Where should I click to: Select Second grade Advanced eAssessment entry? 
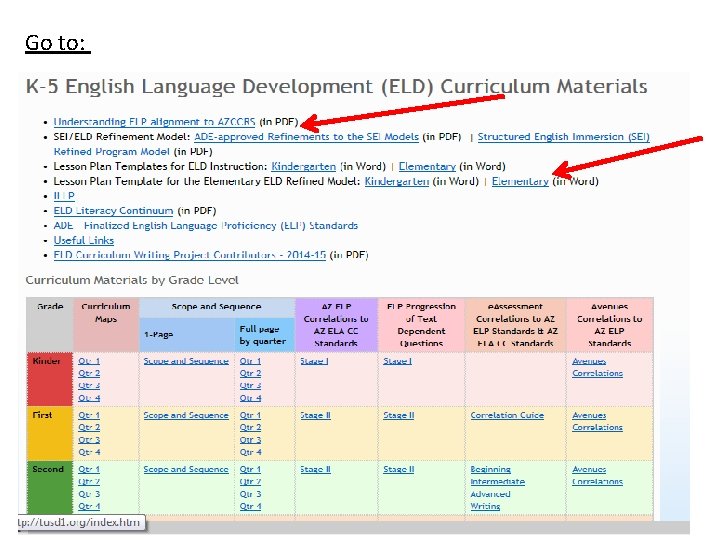490,494
